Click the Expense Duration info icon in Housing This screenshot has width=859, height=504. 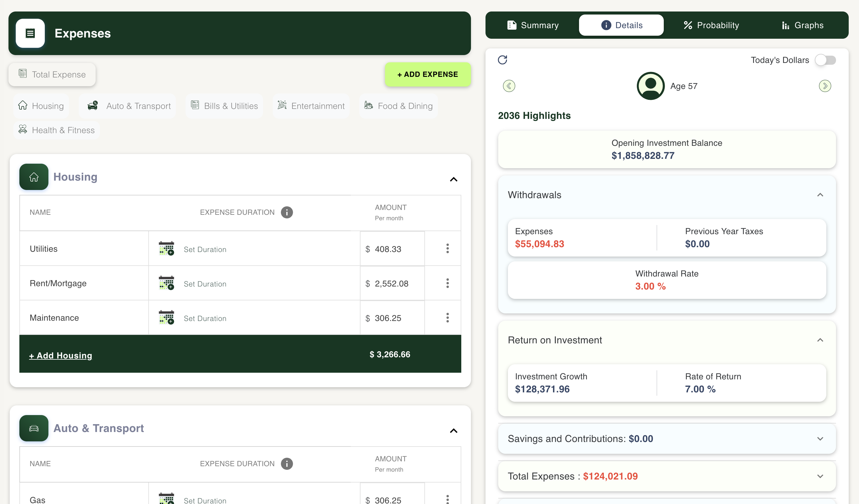[x=287, y=212]
